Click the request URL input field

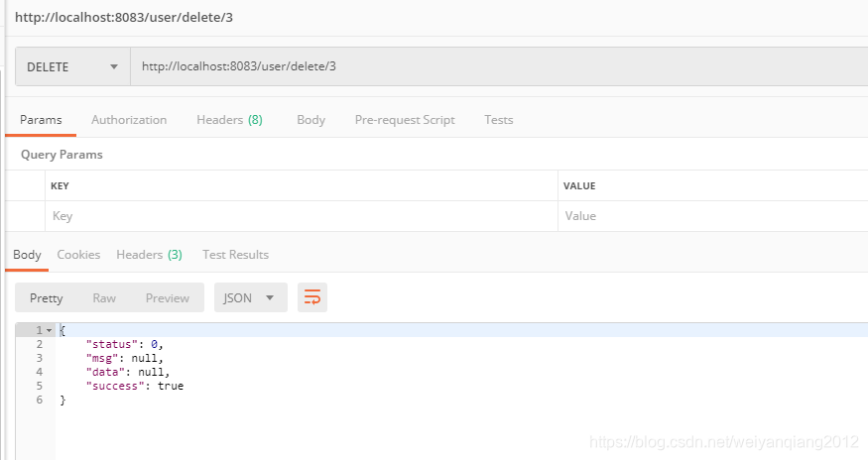[x=499, y=66]
